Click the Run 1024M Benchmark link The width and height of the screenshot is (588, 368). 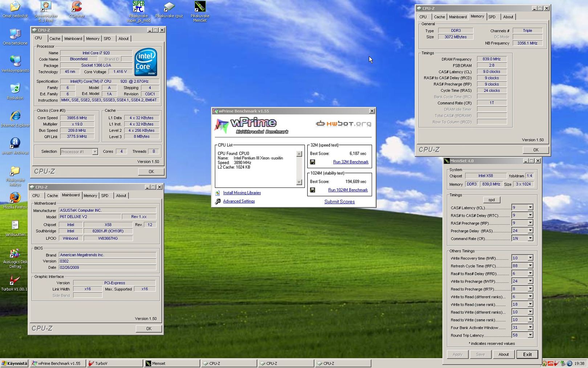tap(348, 190)
